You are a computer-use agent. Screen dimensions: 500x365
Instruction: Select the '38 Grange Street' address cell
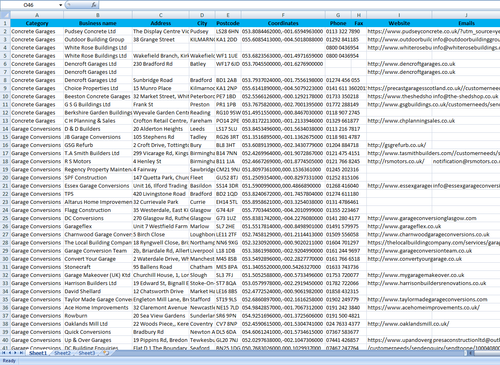click(161, 39)
